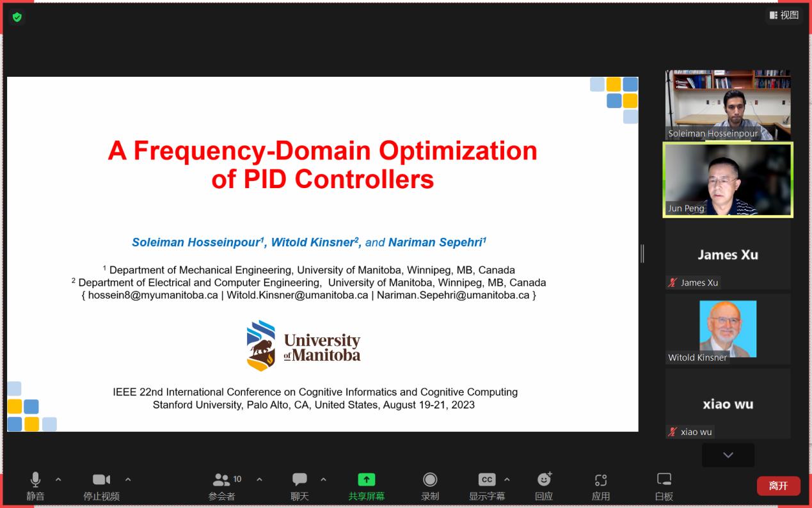812x508 pixels.
Task: Expand the caret next to 参会者
Action: [x=259, y=479]
